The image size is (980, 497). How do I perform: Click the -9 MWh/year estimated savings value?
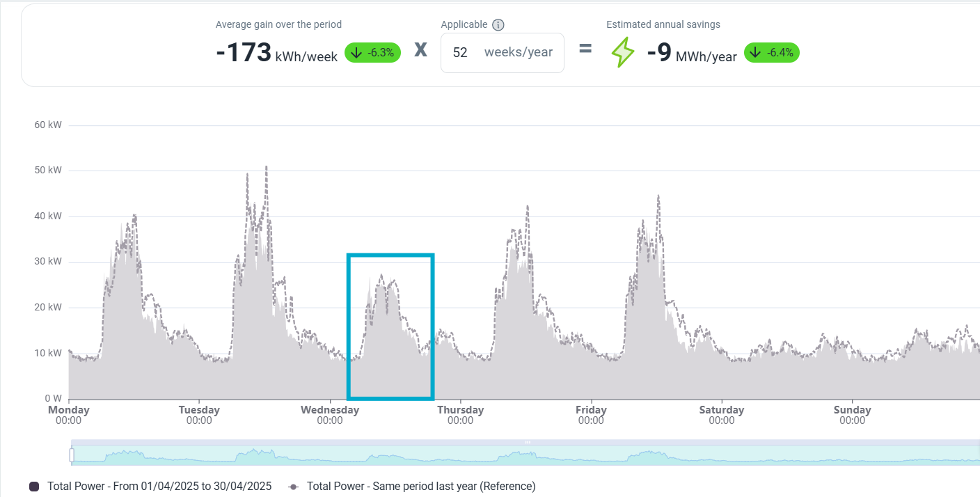[691, 54]
